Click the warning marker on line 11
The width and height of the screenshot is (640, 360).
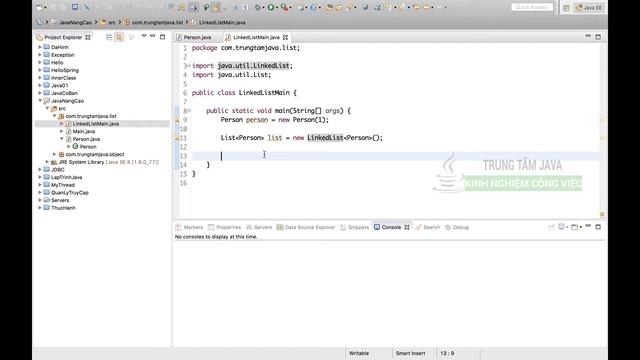pos(177,138)
